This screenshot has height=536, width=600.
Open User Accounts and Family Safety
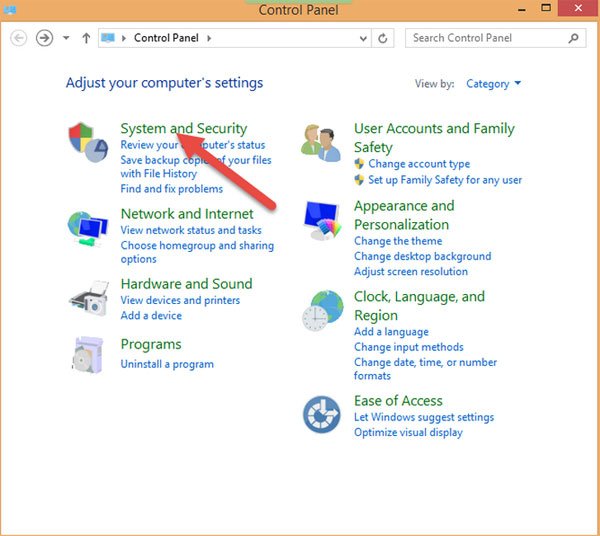pyautogui.click(x=434, y=138)
